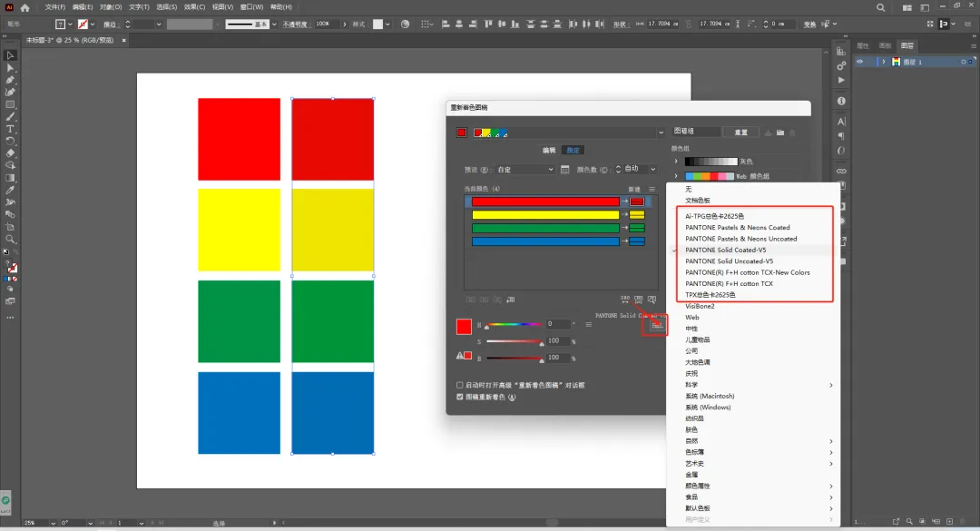Image resolution: width=980 pixels, height=531 pixels.
Task: Click the color mode menu icon beside H slider
Action: point(588,325)
